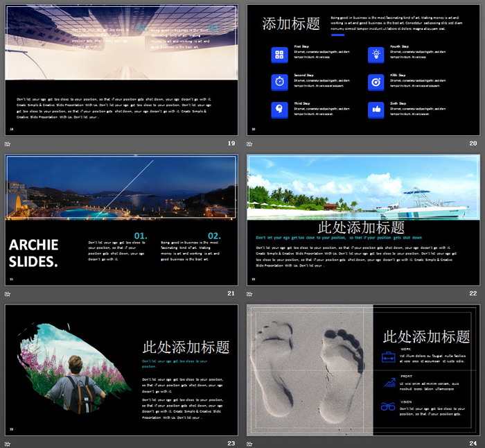485x448 pixels.
Task: Select the ARCHIE SLIDES slide thumbnail
Action: tap(121, 220)
